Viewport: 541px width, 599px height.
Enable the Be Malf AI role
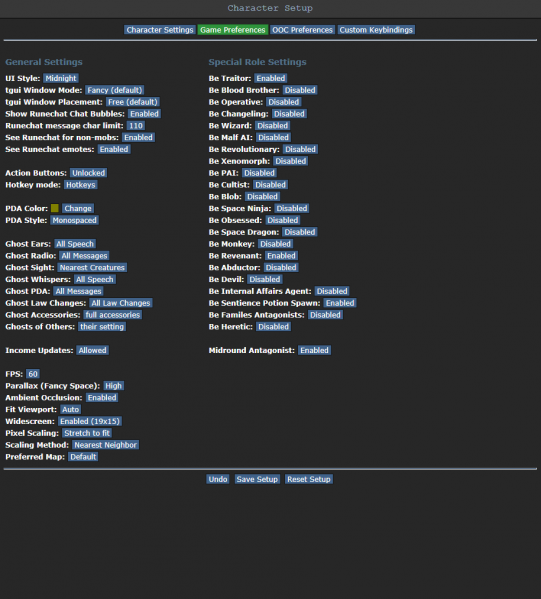pos(274,138)
